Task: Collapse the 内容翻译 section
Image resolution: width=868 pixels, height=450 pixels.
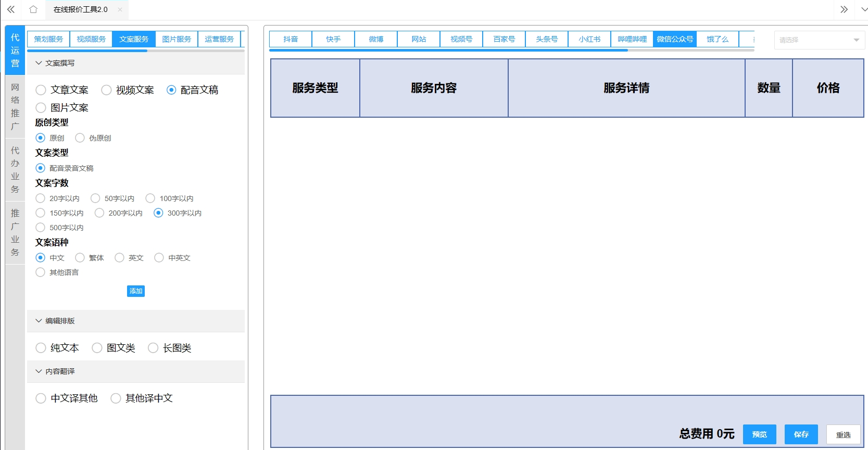Action: click(x=39, y=371)
